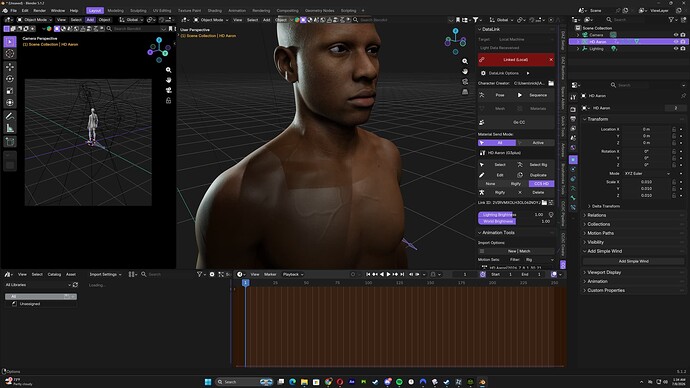Switch to the Shading workspace tab

[214, 11]
